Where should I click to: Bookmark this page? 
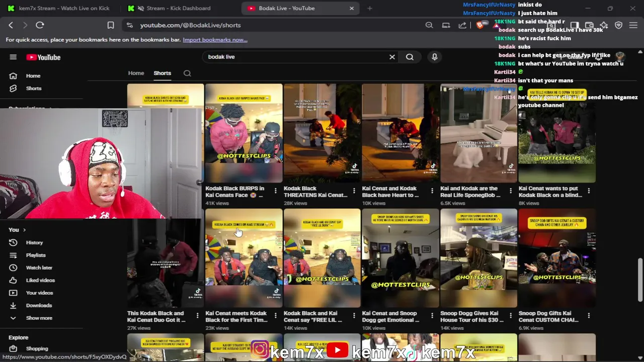pyautogui.click(x=111, y=25)
